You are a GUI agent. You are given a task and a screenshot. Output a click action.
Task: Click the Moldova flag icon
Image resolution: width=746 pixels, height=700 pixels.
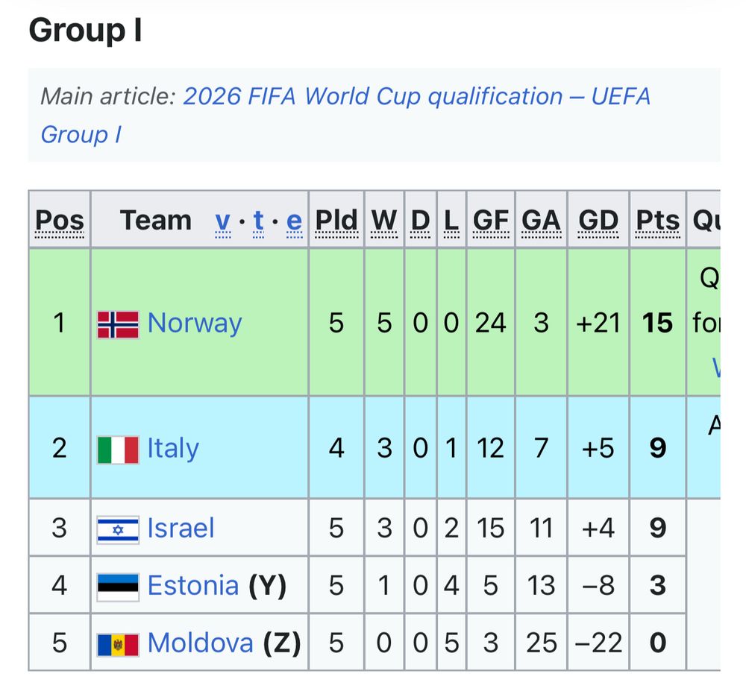point(118,643)
